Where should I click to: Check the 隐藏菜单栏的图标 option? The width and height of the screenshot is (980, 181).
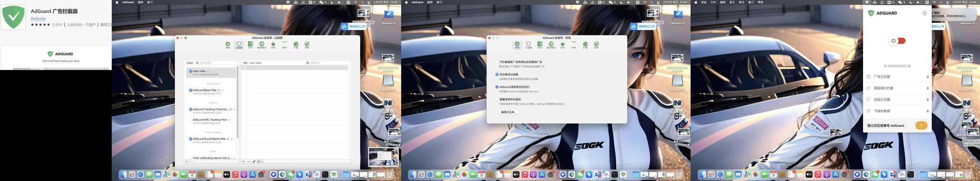tap(497, 99)
